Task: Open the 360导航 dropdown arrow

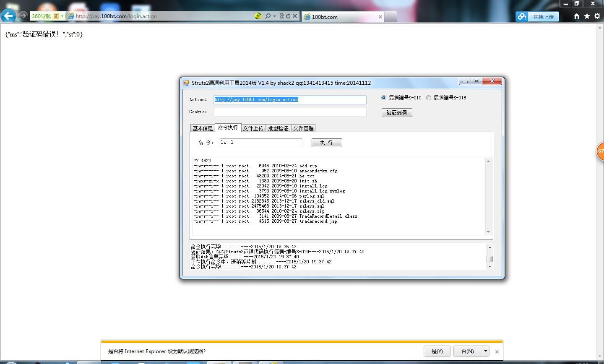Action: [x=62, y=16]
